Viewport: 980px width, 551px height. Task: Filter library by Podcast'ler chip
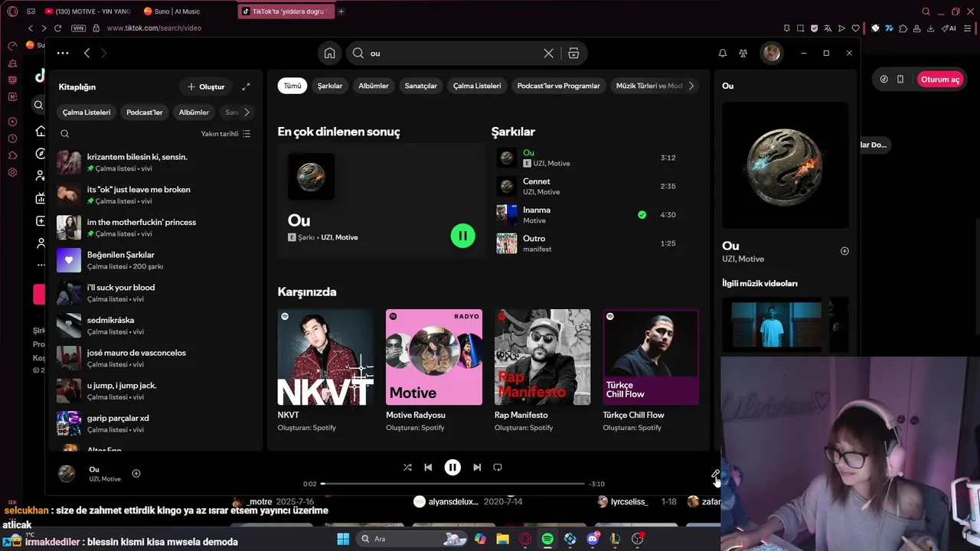145,112
